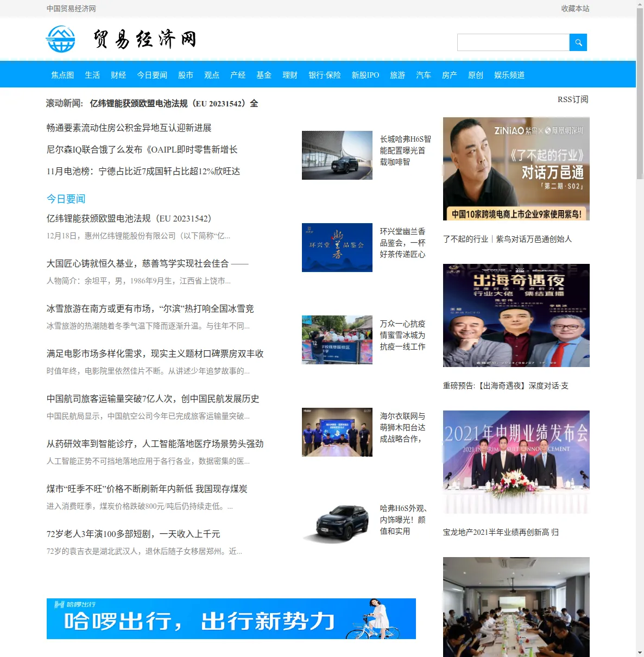
Task: Open the 产经 navigation item
Action: [238, 75]
